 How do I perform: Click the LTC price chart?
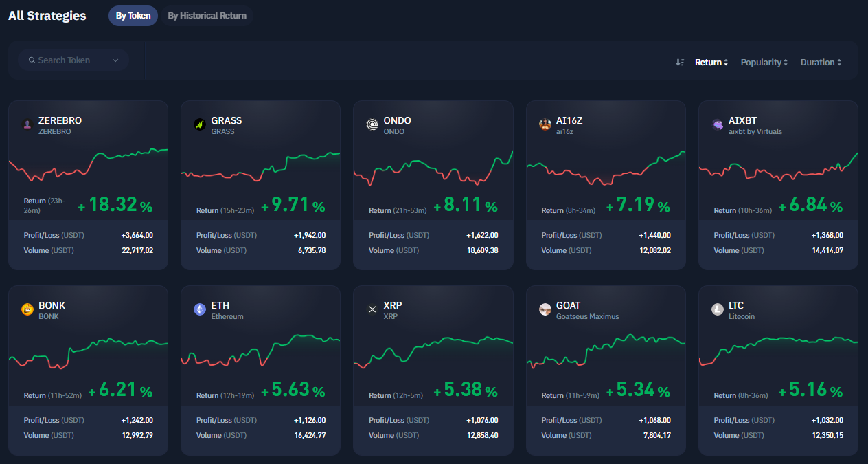coord(778,351)
